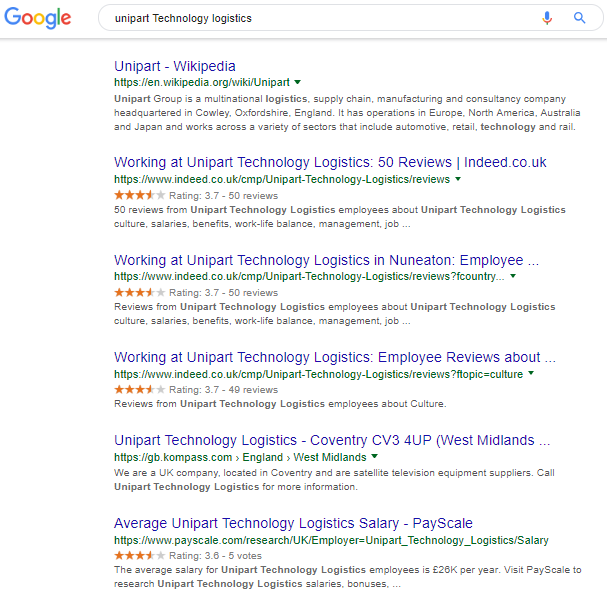Open the 'Coventry CV3 4UP (West Midlands' Kompass result

pos(332,440)
